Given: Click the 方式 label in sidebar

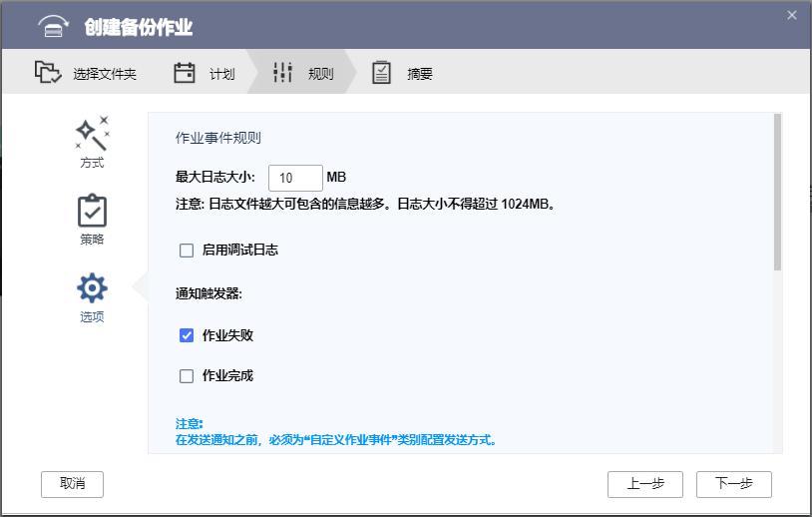Looking at the screenshot, I should pyautogui.click(x=92, y=163).
